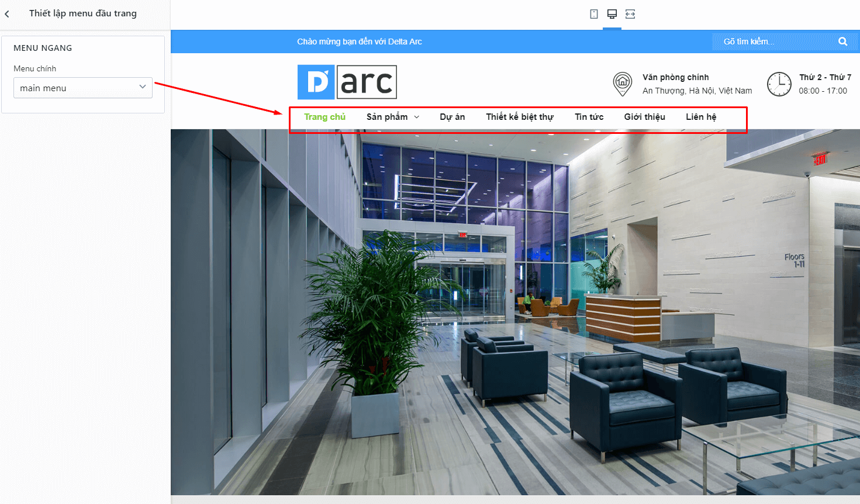The width and height of the screenshot is (860, 504).
Task: Open the Giới thiệu menu link
Action: point(644,117)
